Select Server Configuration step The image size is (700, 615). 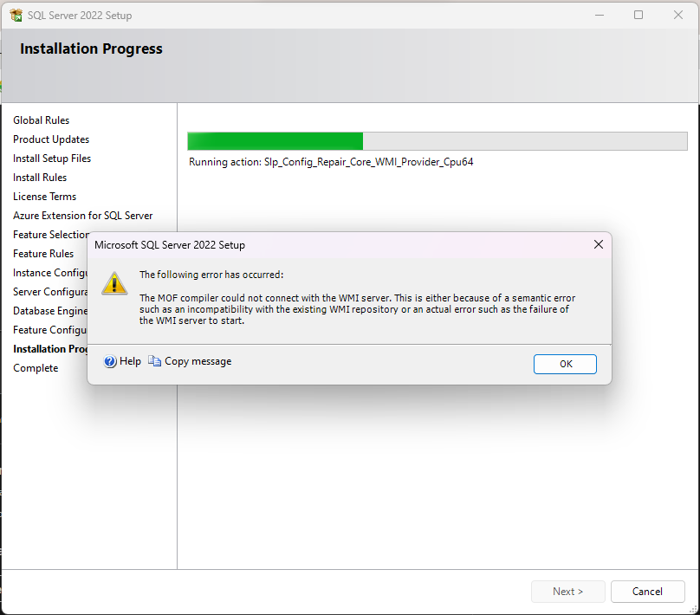click(x=50, y=292)
